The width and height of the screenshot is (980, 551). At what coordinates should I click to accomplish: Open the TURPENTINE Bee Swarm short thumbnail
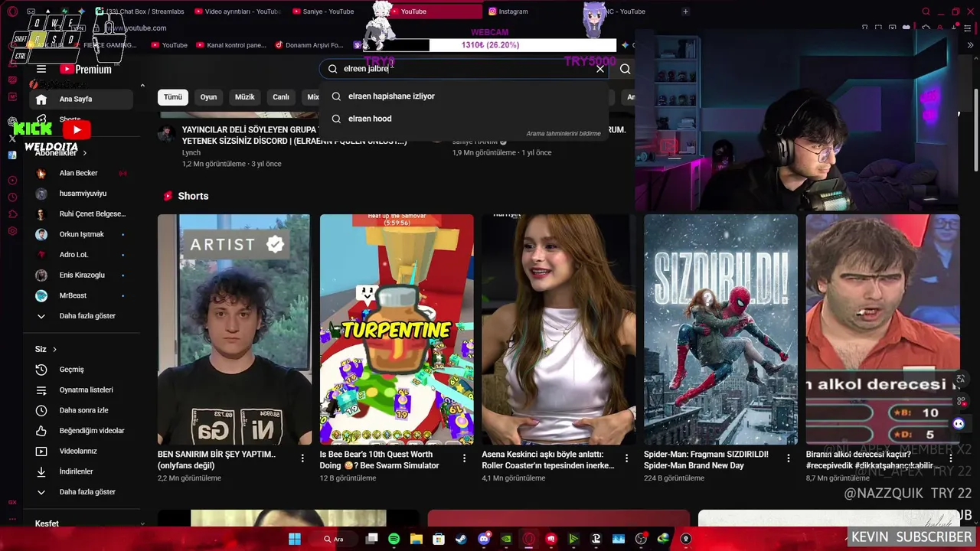[x=397, y=329]
